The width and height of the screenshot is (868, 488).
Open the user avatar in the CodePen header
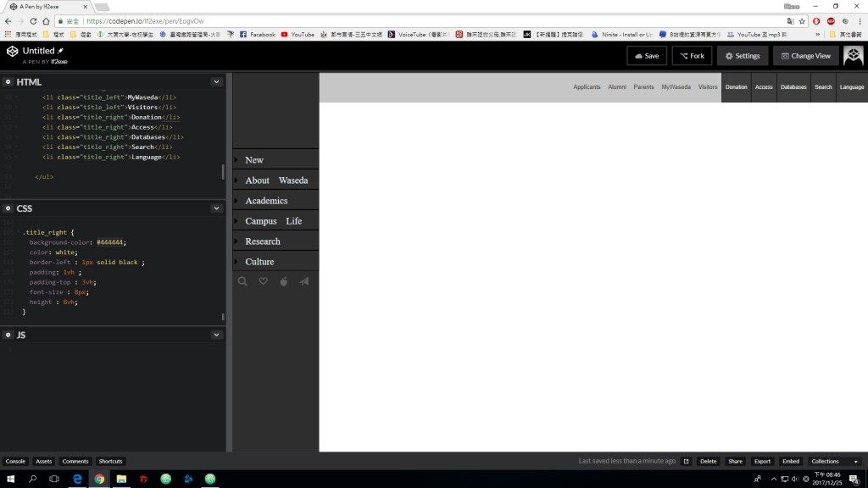[853, 55]
